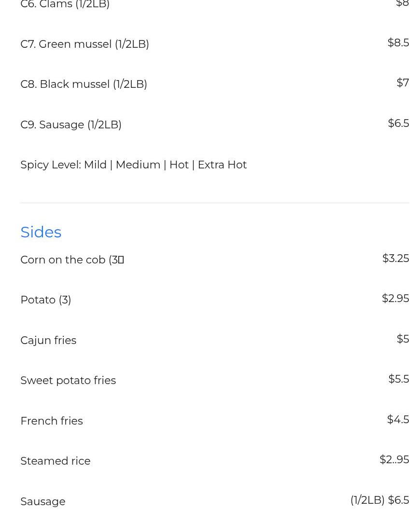Click the Steamed rice item
The image size is (420, 524).
click(56, 461)
